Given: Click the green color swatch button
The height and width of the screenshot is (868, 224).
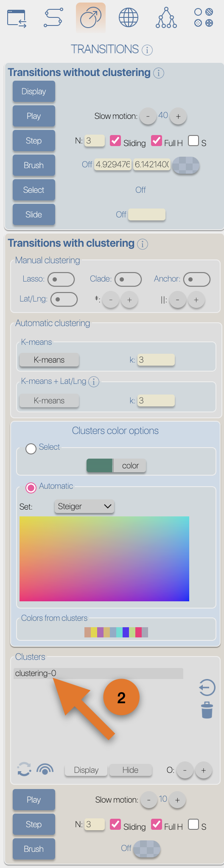Looking at the screenshot, I should point(99,465).
